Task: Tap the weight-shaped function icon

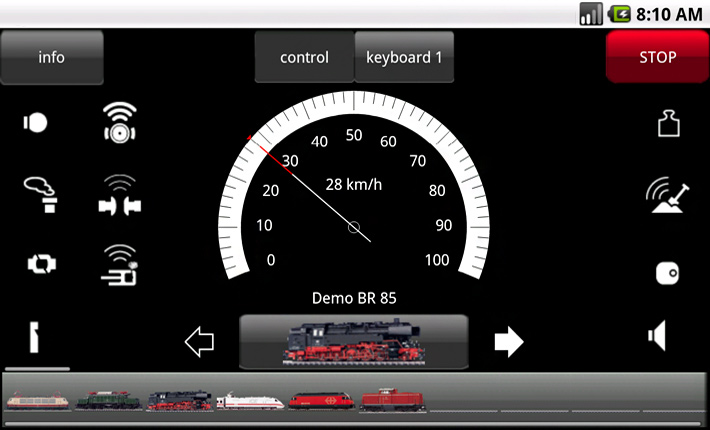Action: click(668, 123)
